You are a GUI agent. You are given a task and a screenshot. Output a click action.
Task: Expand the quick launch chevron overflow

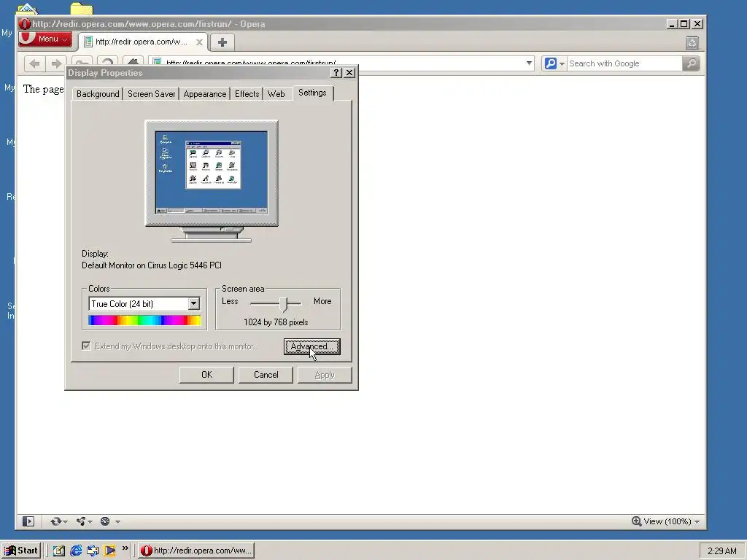[125, 548]
